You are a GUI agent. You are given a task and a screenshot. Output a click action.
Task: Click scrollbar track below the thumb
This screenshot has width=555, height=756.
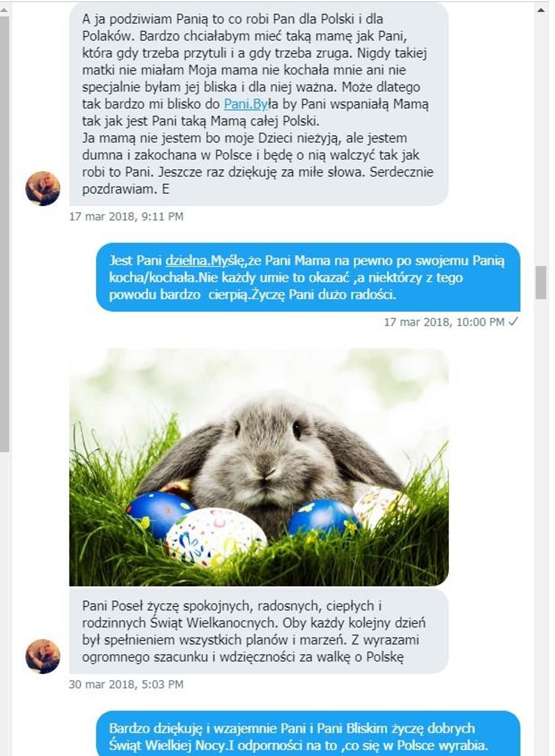coord(541,525)
